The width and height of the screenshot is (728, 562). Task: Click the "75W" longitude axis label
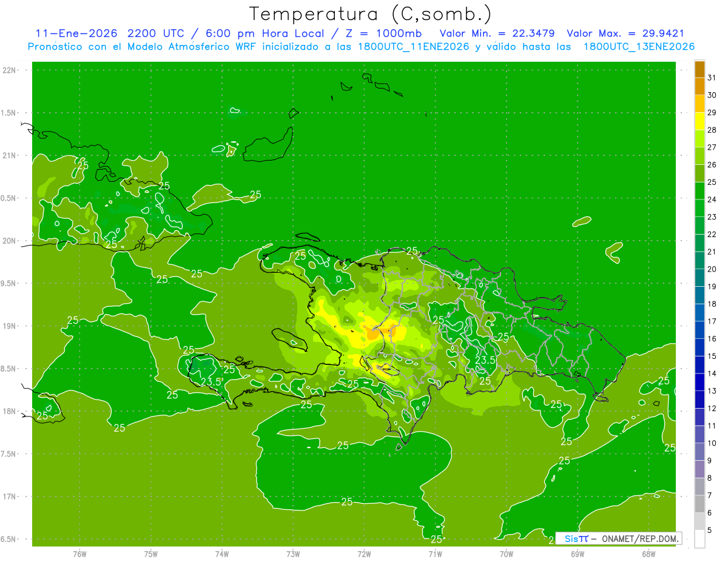coord(151,554)
